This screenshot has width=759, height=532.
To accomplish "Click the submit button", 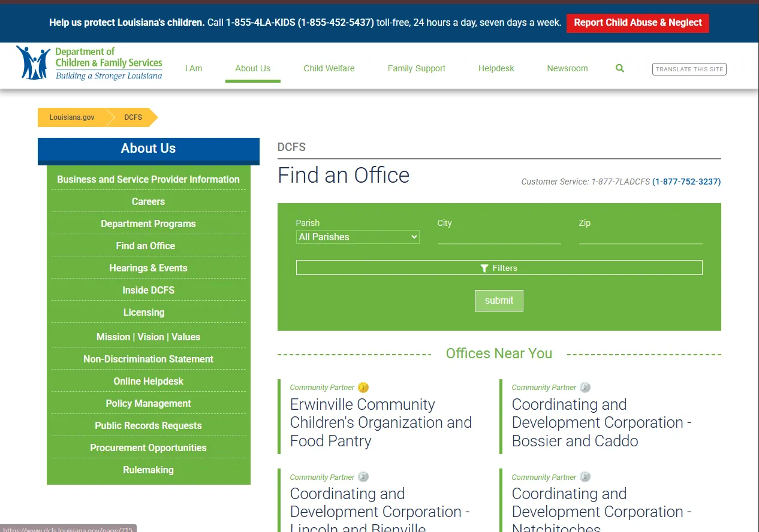I will (499, 301).
